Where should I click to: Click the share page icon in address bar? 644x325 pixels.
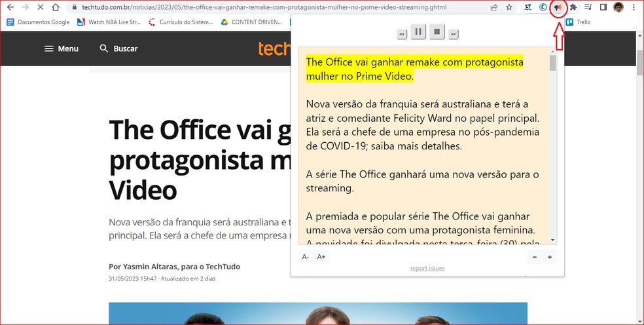coord(494,7)
